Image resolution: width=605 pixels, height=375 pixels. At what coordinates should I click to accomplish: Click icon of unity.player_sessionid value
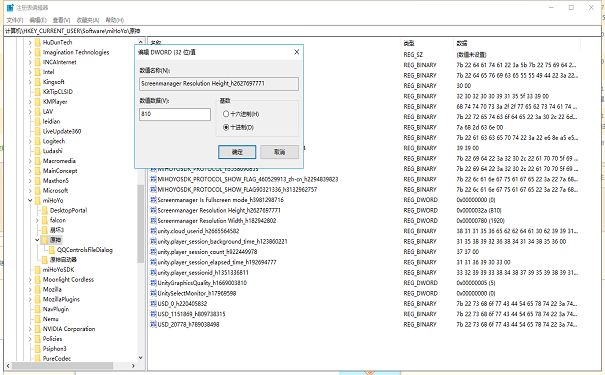point(153,273)
